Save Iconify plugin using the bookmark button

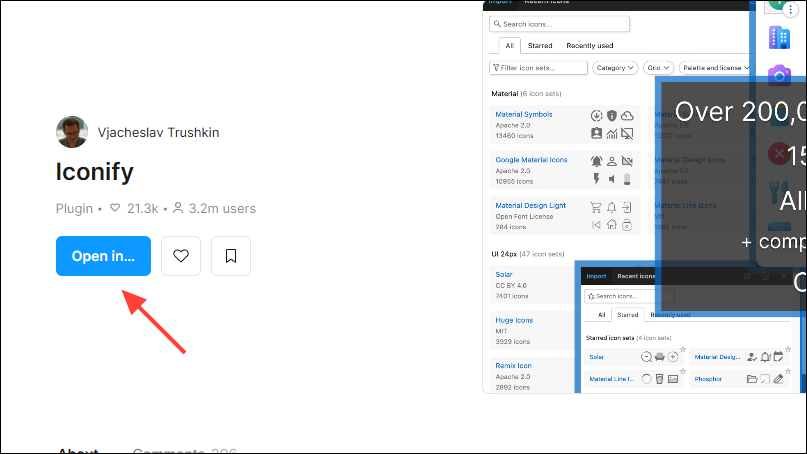pos(231,256)
